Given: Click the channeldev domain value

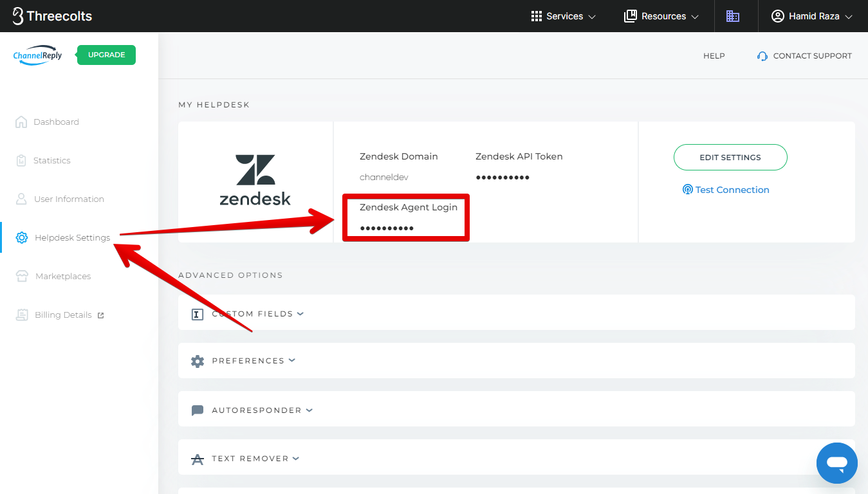Looking at the screenshot, I should pos(384,177).
